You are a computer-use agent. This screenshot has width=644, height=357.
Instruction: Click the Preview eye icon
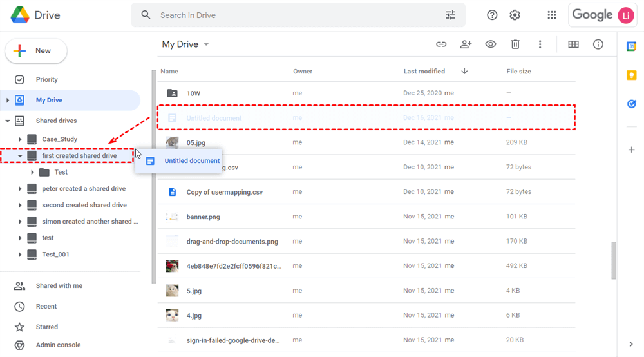491,44
